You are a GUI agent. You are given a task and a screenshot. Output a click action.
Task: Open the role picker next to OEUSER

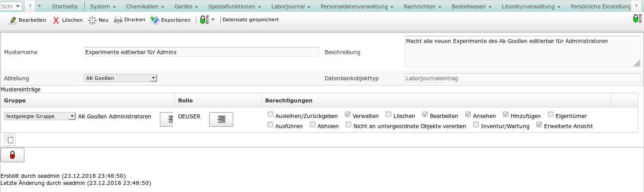pos(221,119)
